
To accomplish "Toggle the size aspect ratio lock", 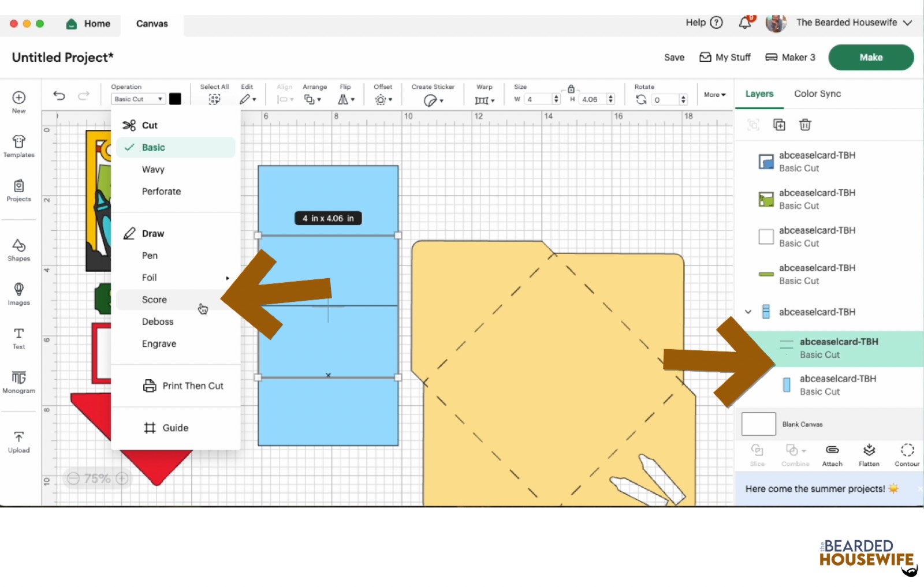I will pyautogui.click(x=571, y=89).
